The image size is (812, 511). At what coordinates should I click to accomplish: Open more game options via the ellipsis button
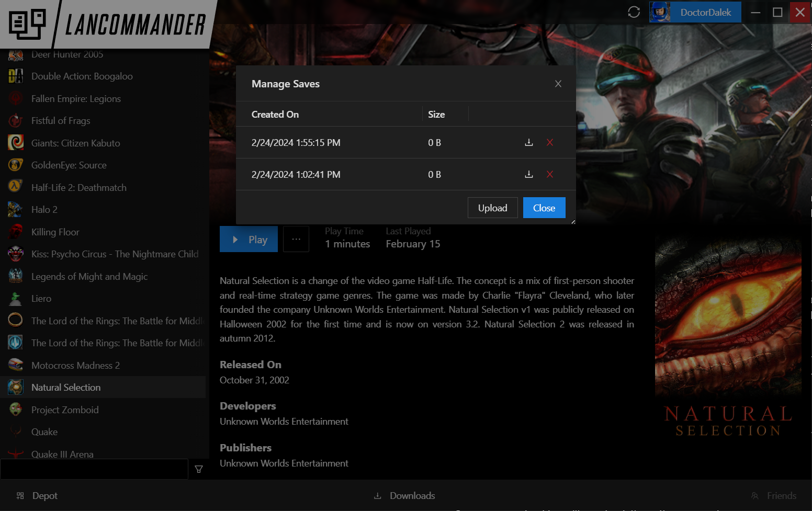[x=296, y=239]
